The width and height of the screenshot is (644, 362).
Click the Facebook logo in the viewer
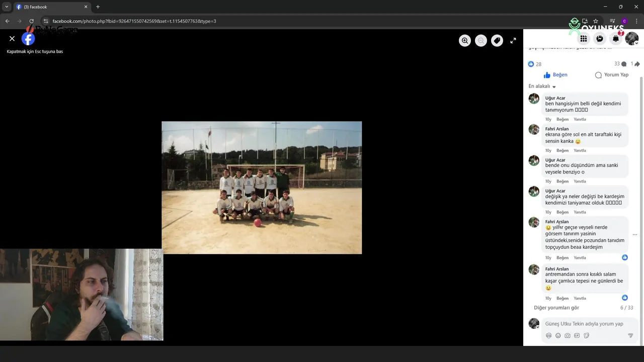click(28, 39)
